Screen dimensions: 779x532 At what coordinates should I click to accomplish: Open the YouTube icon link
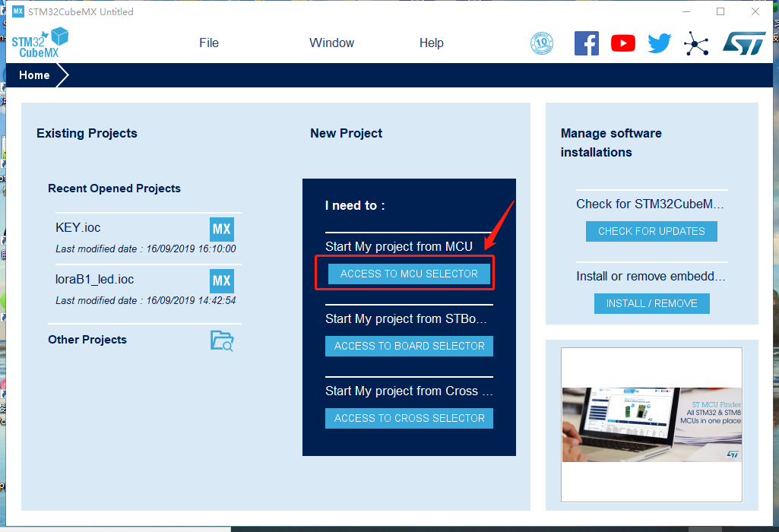click(623, 43)
